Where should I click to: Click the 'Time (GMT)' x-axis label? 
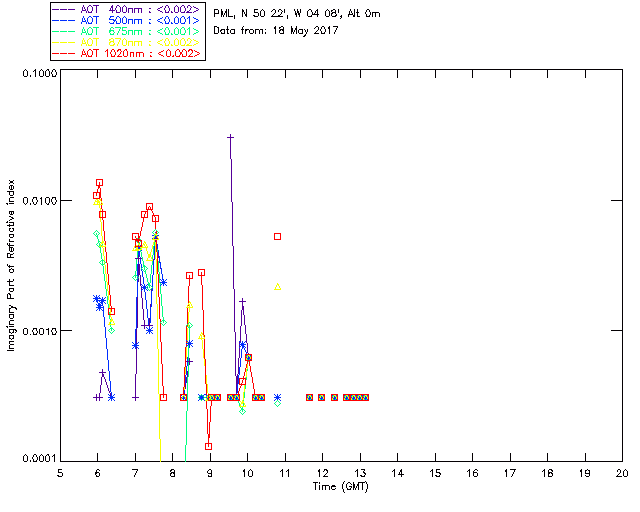pyautogui.click(x=340, y=486)
